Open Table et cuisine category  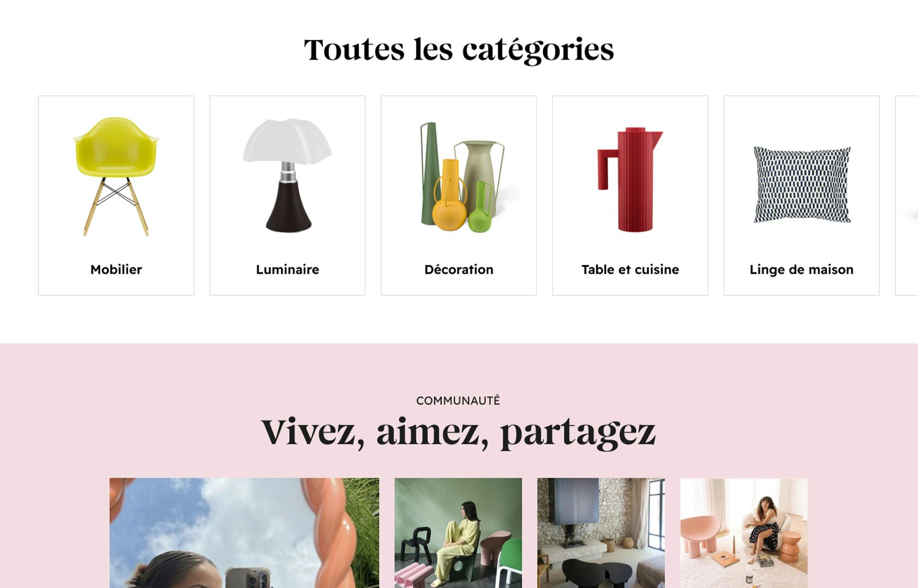pyautogui.click(x=630, y=196)
